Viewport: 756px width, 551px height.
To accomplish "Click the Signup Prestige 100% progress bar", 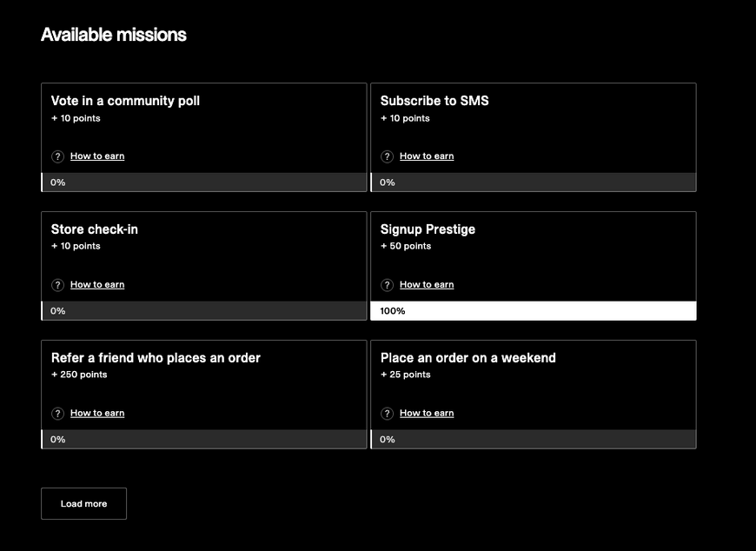I will [x=533, y=311].
